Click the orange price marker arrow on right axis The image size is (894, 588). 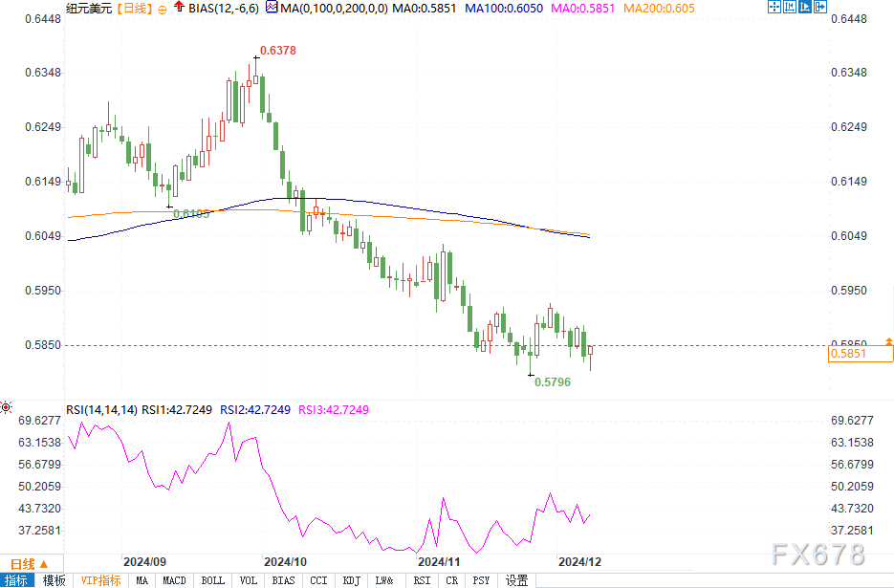pos(889,341)
